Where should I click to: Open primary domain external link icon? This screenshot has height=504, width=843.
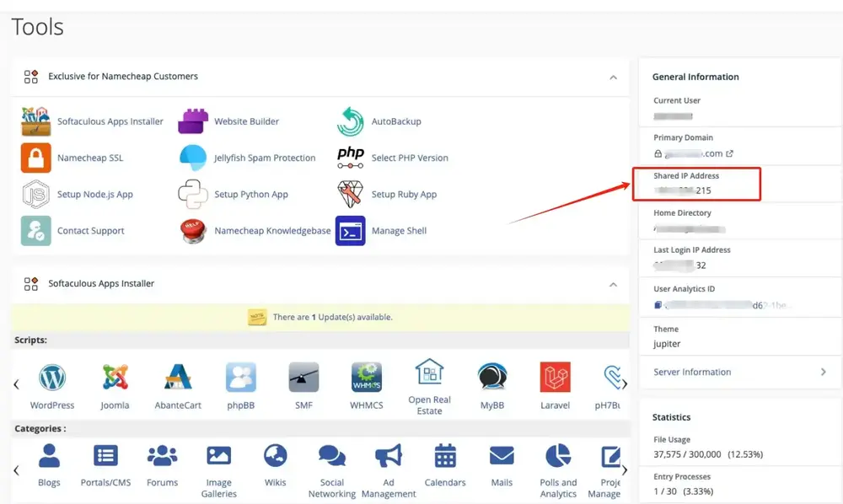point(729,153)
